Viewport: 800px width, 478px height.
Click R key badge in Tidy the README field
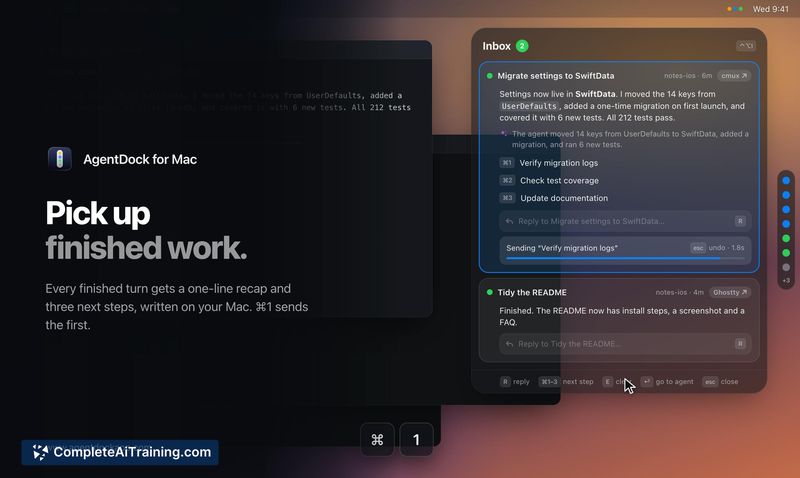click(740, 344)
